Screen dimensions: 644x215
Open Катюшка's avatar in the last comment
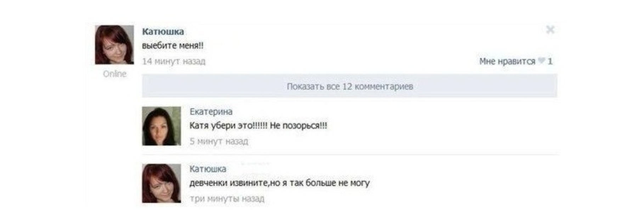pyautogui.click(x=162, y=183)
